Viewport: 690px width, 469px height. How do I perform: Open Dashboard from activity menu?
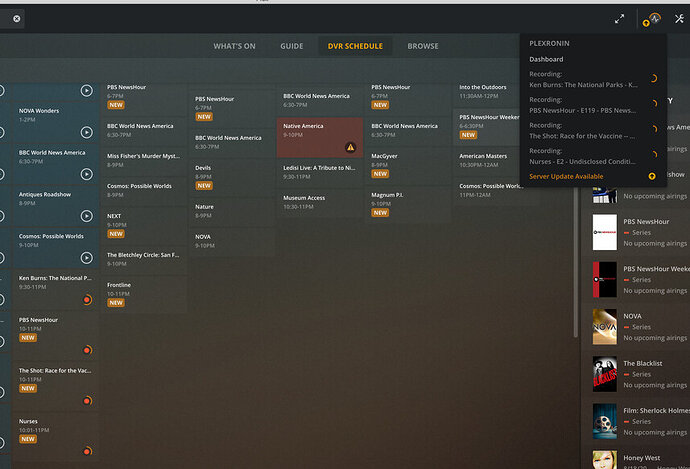(546, 59)
